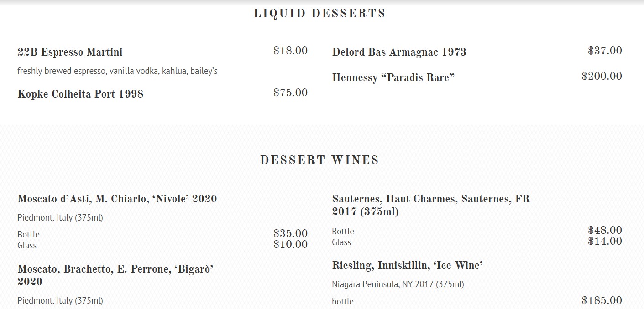
Task: Click the espresso martini ingredients description
Action: point(117,71)
